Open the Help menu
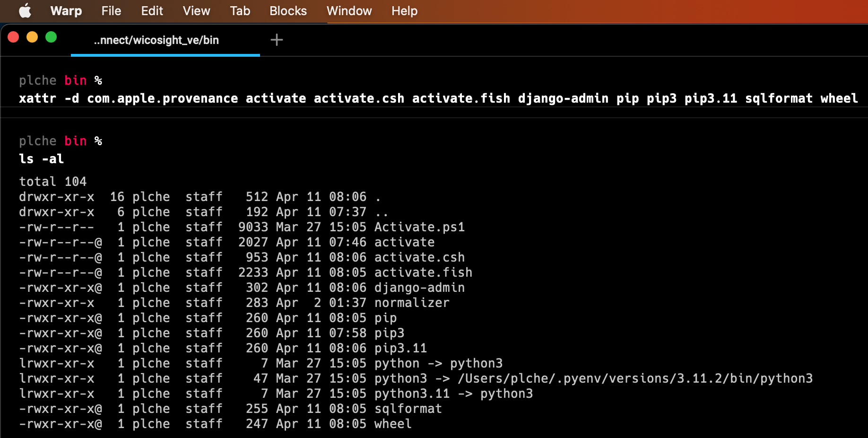This screenshot has height=438, width=868. tap(404, 11)
